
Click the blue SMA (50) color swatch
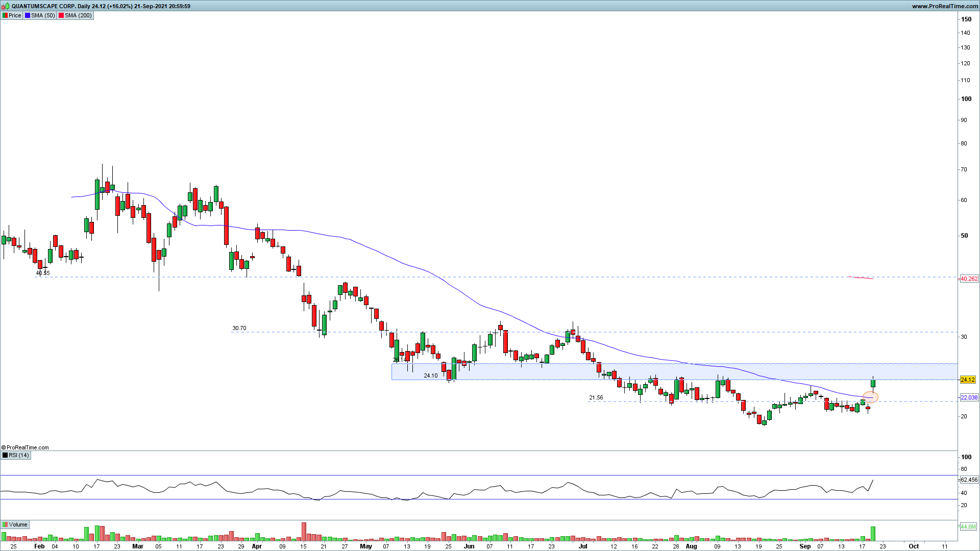point(28,15)
